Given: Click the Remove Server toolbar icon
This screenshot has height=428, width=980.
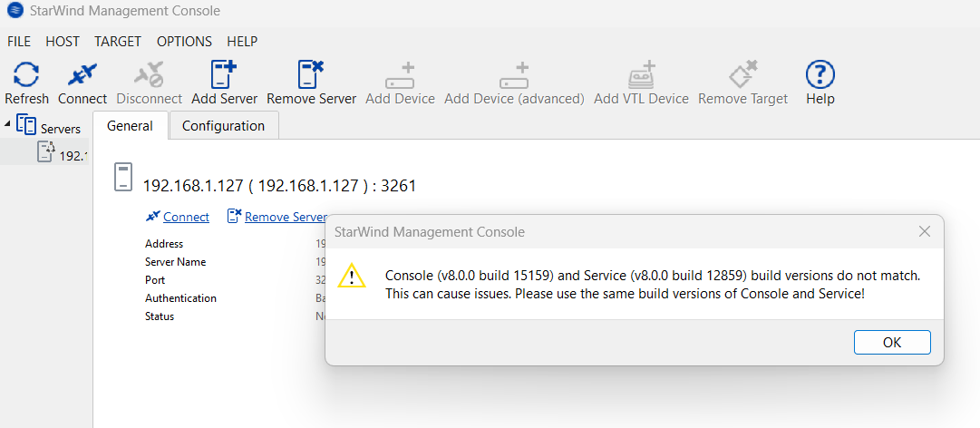Looking at the screenshot, I should tap(311, 75).
